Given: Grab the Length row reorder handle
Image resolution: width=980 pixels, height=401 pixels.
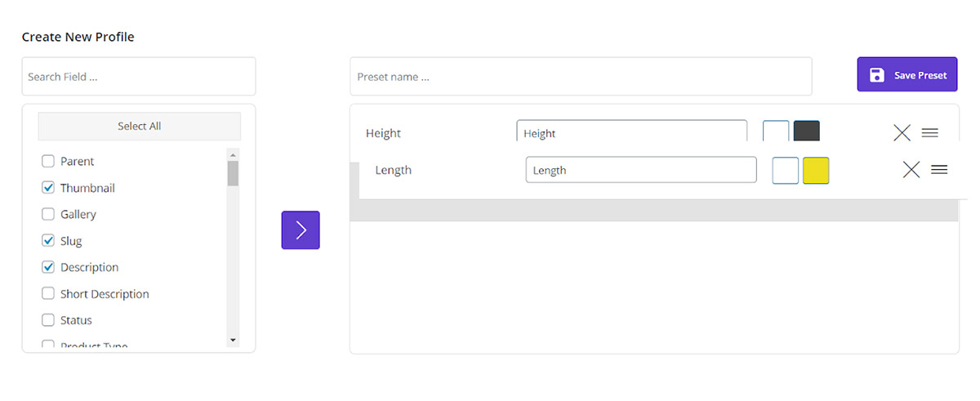Looking at the screenshot, I should pos(939,170).
